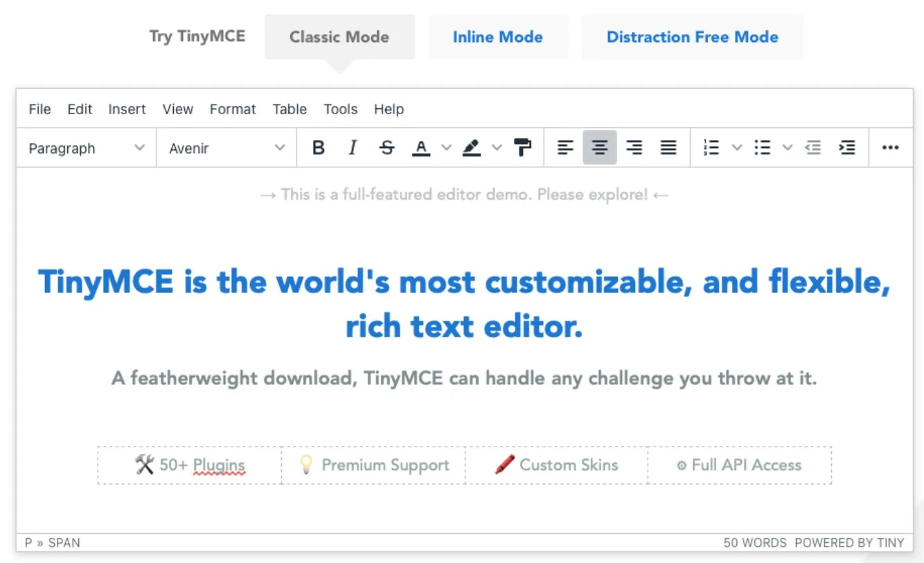
Task: Switch to Distraction Free Mode tab
Action: [x=693, y=37]
